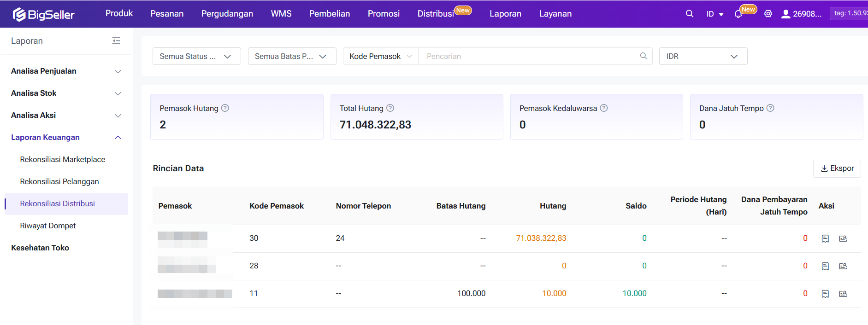Open the IDR currency dropdown
Viewport: 868px width, 325px height.
tap(703, 56)
